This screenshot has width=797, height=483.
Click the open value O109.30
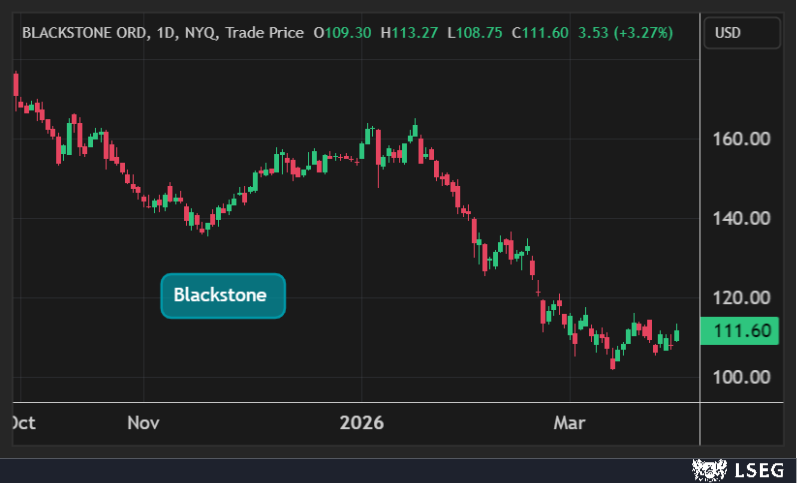click(342, 33)
